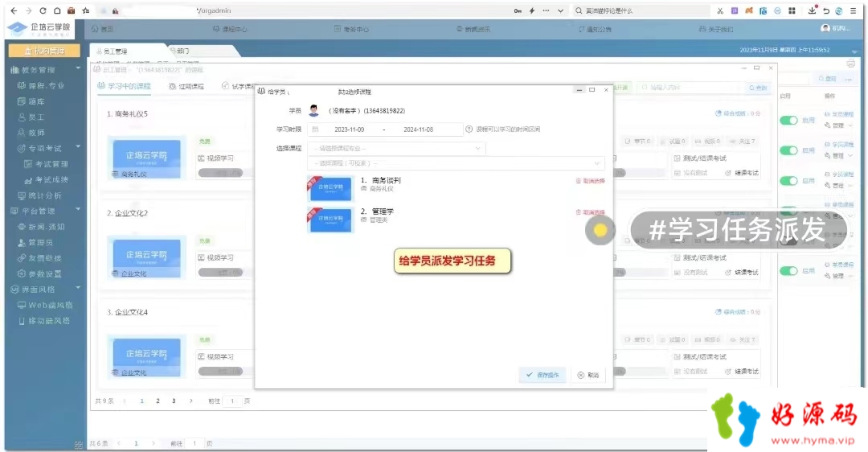Open 考试管理 icon in sidebar
The height and width of the screenshot is (452, 868).
click(28, 164)
